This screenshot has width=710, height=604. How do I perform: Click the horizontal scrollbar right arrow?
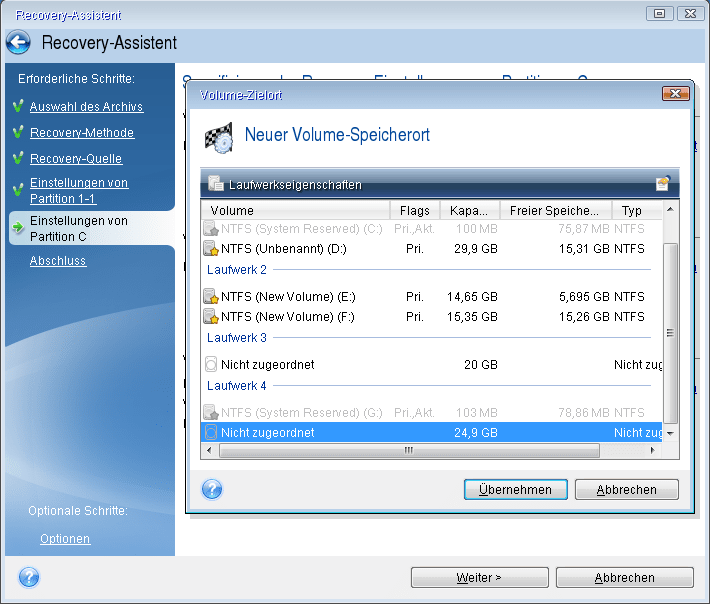654,451
